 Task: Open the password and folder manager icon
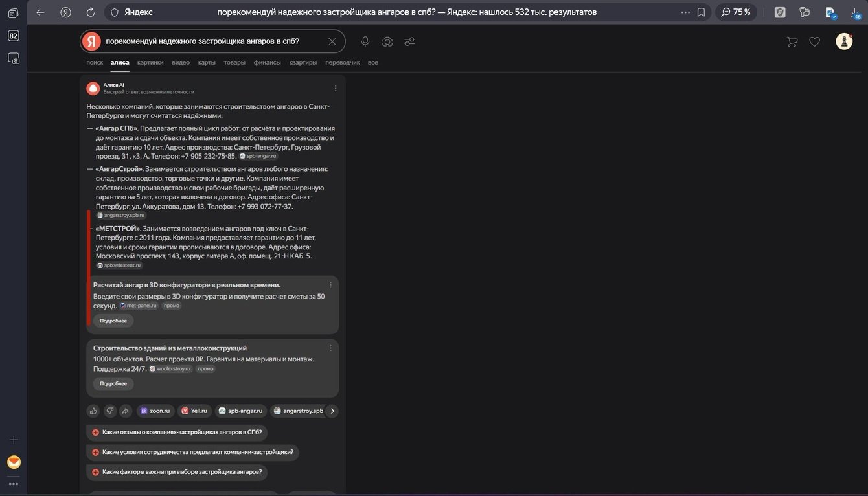(805, 12)
